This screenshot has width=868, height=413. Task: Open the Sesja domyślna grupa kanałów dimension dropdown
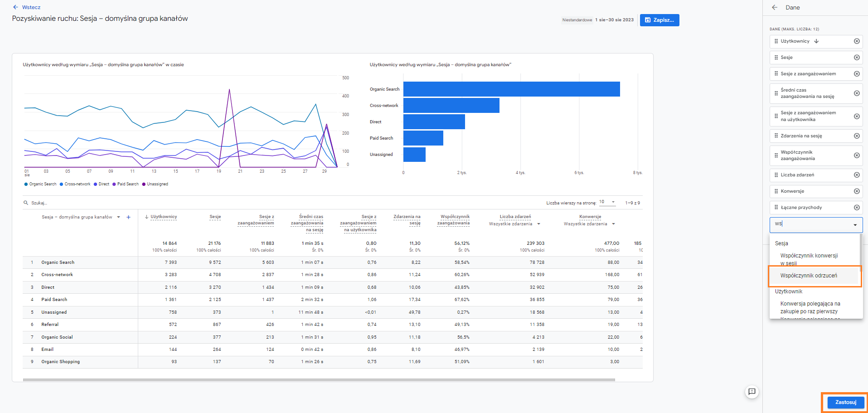coord(81,217)
